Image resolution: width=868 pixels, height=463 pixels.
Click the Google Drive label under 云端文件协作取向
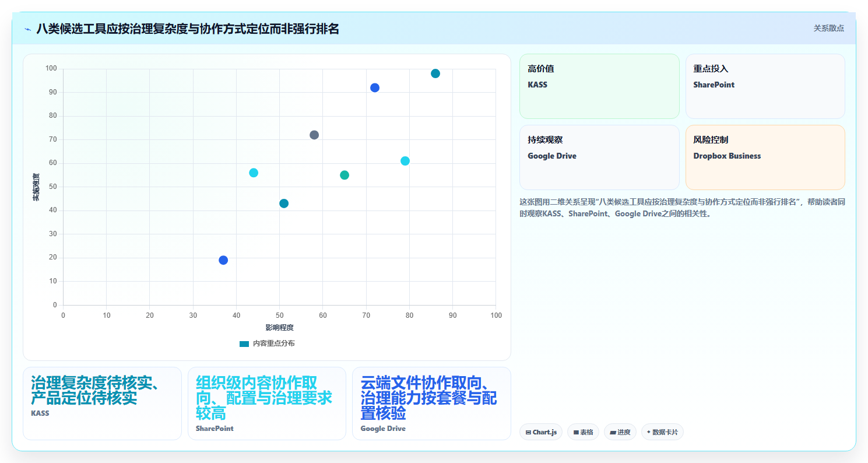383,428
